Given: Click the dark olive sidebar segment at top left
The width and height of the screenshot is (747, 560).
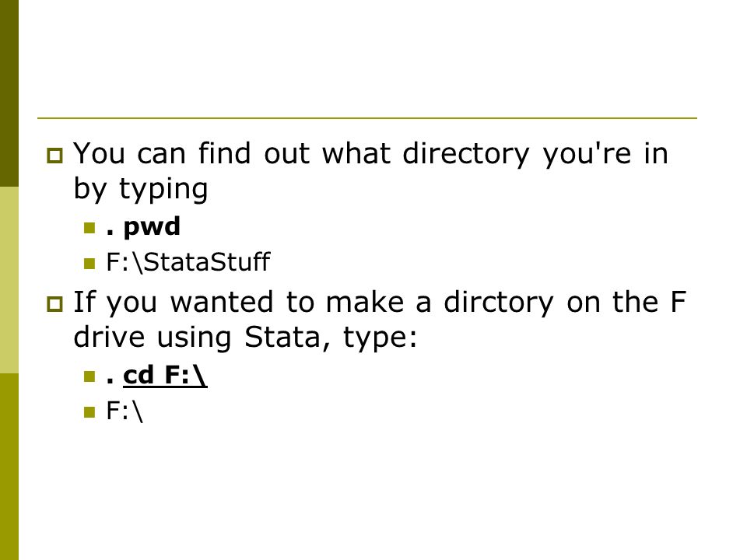Looking at the screenshot, I should point(9,93).
